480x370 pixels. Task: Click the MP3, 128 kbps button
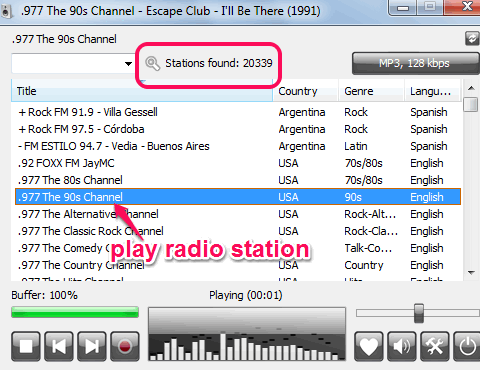(416, 63)
